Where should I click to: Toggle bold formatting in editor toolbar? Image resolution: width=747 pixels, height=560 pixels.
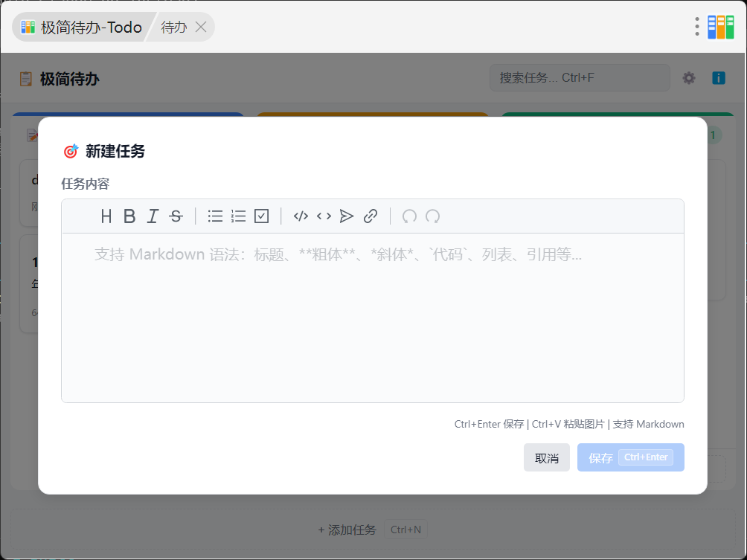pos(129,216)
